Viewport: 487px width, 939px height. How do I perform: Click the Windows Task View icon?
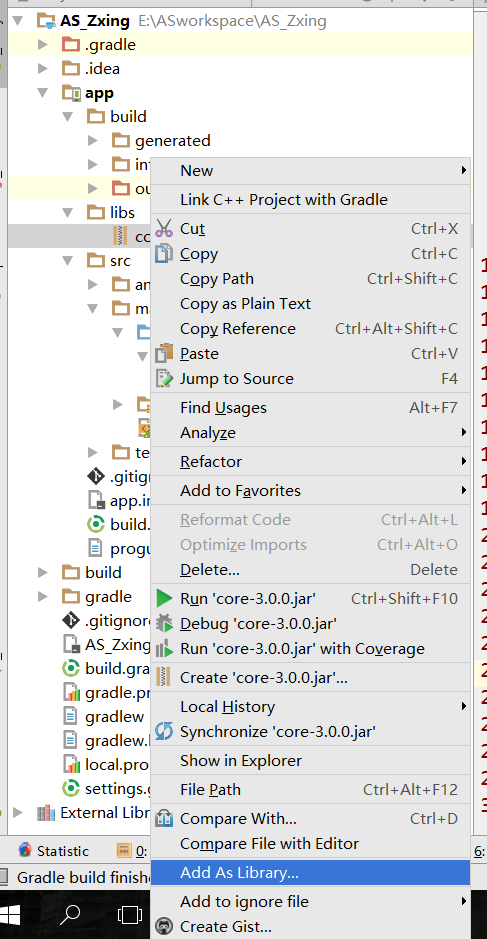point(129,914)
